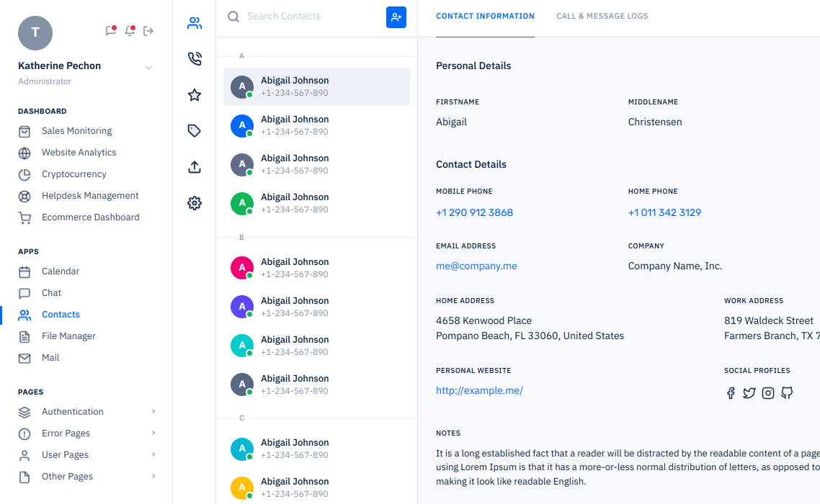Viewport: 820px width, 504px height.
Task: Open the tags icon in contacts sidebar
Action: click(194, 131)
